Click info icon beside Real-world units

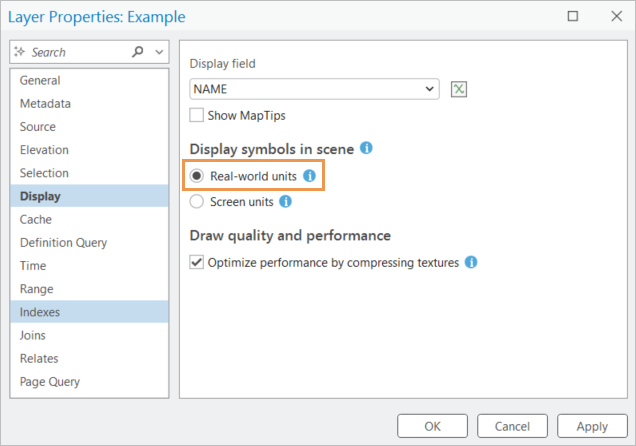pos(310,175)
